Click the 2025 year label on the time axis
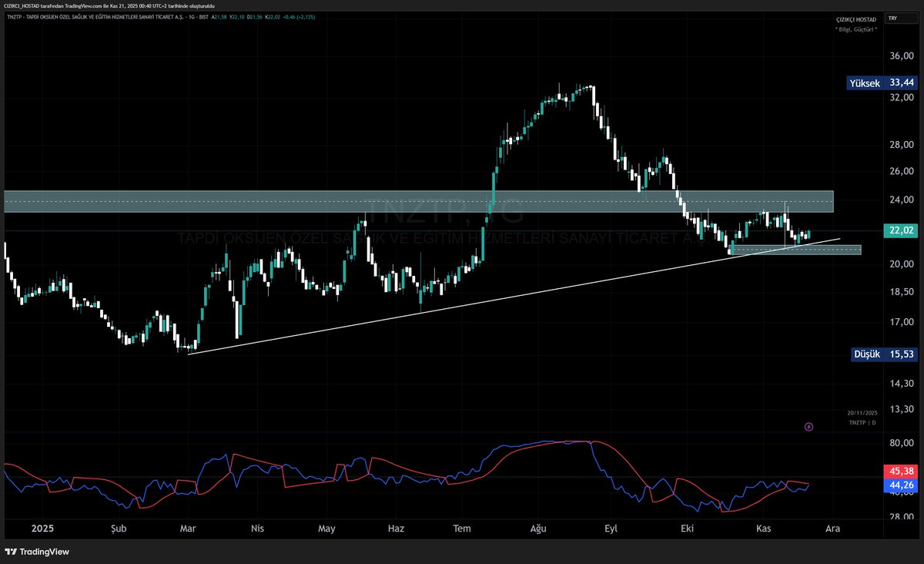 pyautogui.click(x=42, y=529)
